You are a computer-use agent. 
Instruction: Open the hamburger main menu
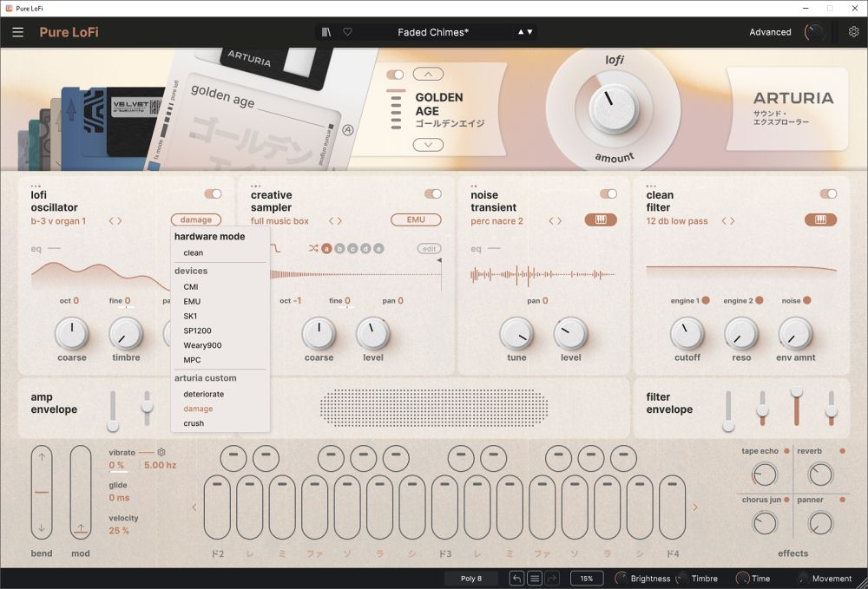click(17, 32)
